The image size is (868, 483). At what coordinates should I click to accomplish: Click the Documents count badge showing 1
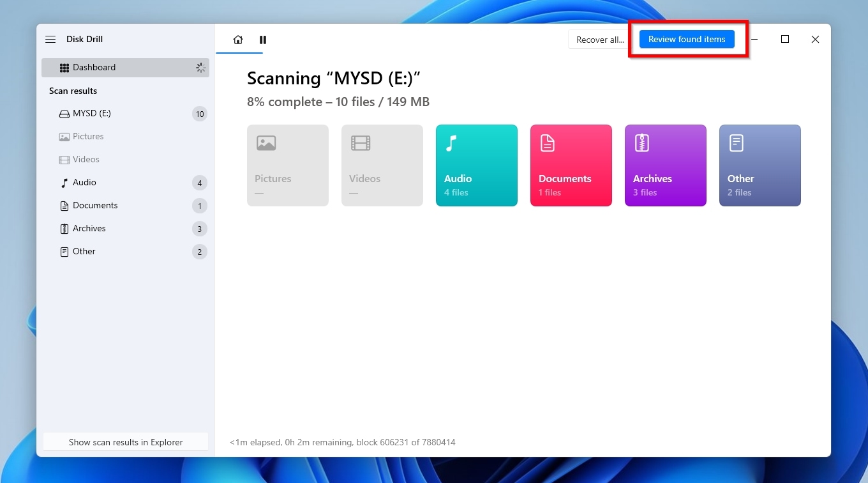200,206
